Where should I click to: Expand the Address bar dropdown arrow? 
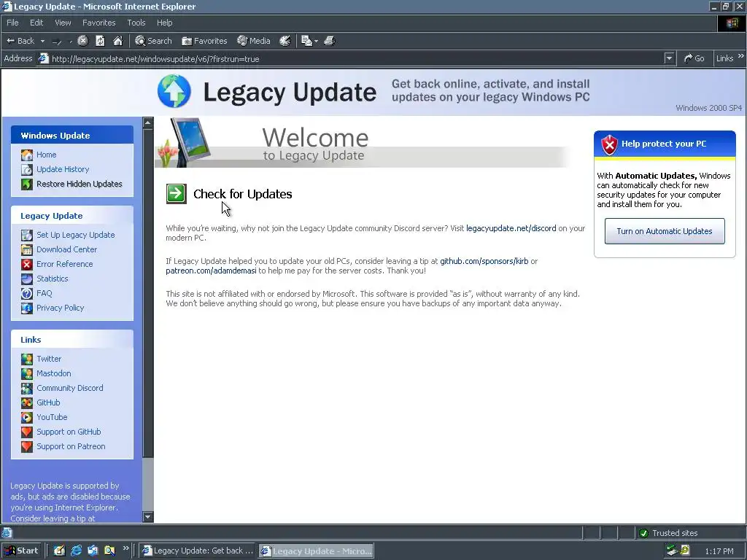(x=670, y=58)
